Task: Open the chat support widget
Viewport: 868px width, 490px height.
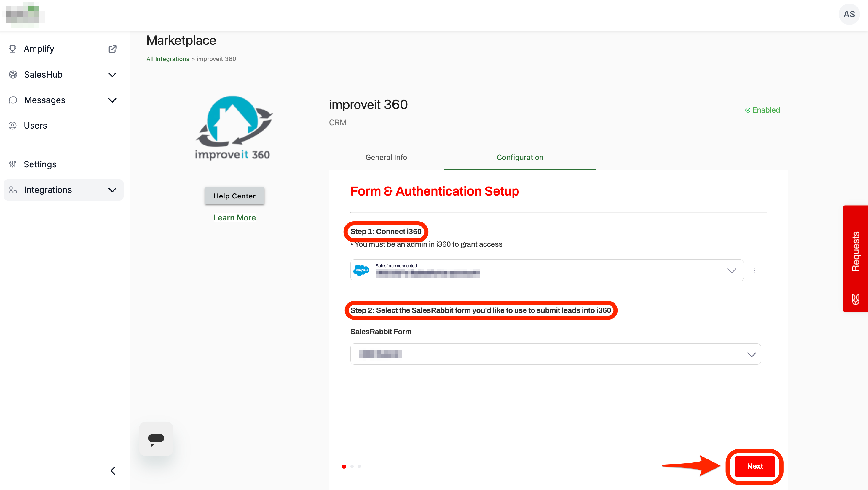Action: (156, 438)
